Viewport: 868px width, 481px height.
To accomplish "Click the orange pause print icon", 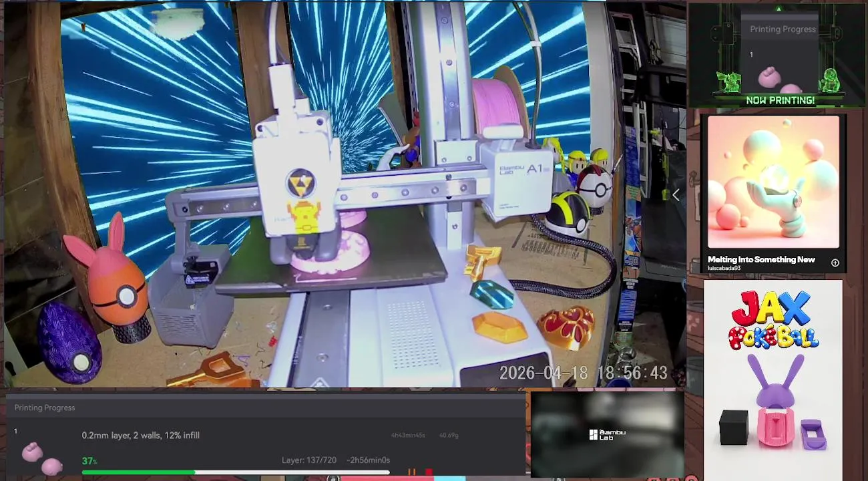I will pyautogui.click(x=412, y=472).
